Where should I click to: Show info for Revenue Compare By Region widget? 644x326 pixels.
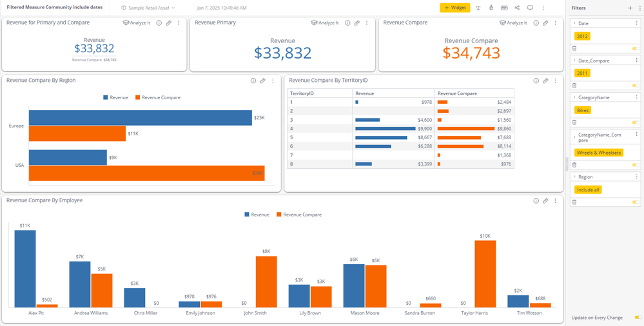(253, 81)
